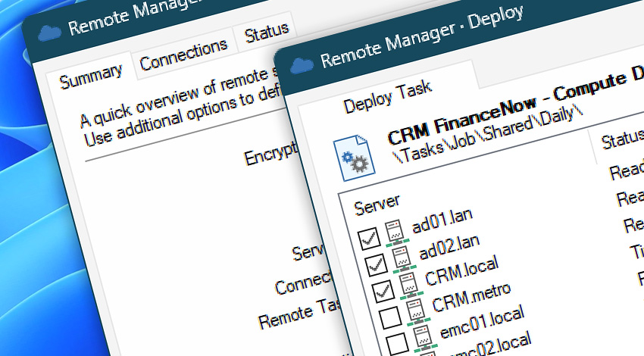Open the Status tab in the back window
644x356 pixels.
pyautogui.click(x=267, y=33)
